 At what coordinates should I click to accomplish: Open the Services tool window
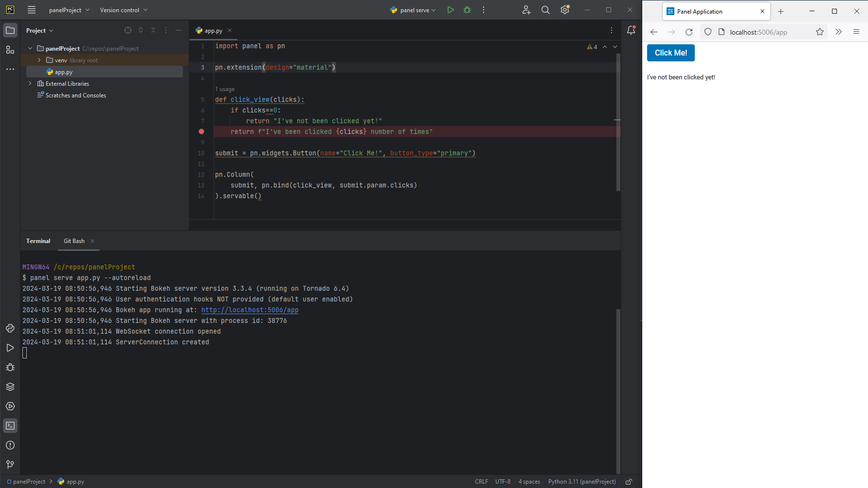10,406
